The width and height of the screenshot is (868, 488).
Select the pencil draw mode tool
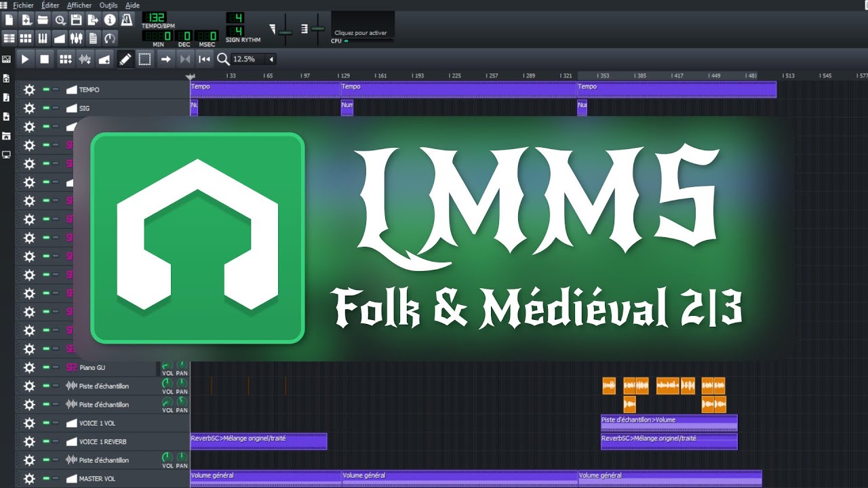coord(125,59)
